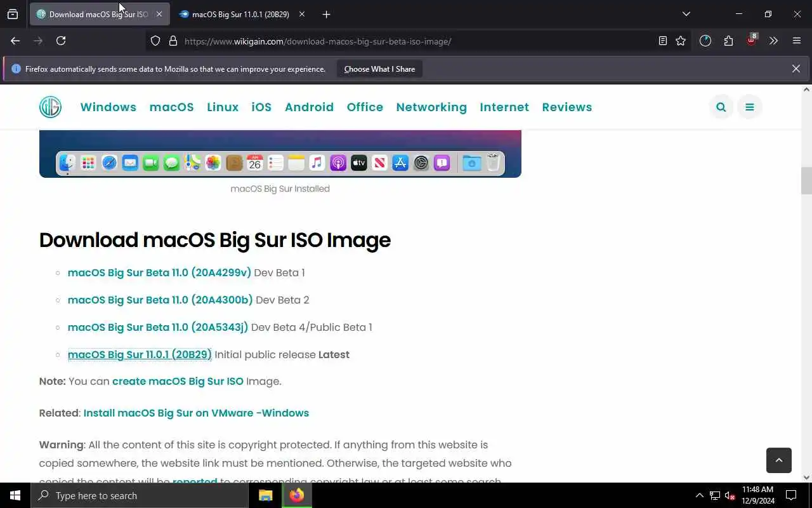Show site security padlock info
812x508 pixels.
(x=173, y=41)
